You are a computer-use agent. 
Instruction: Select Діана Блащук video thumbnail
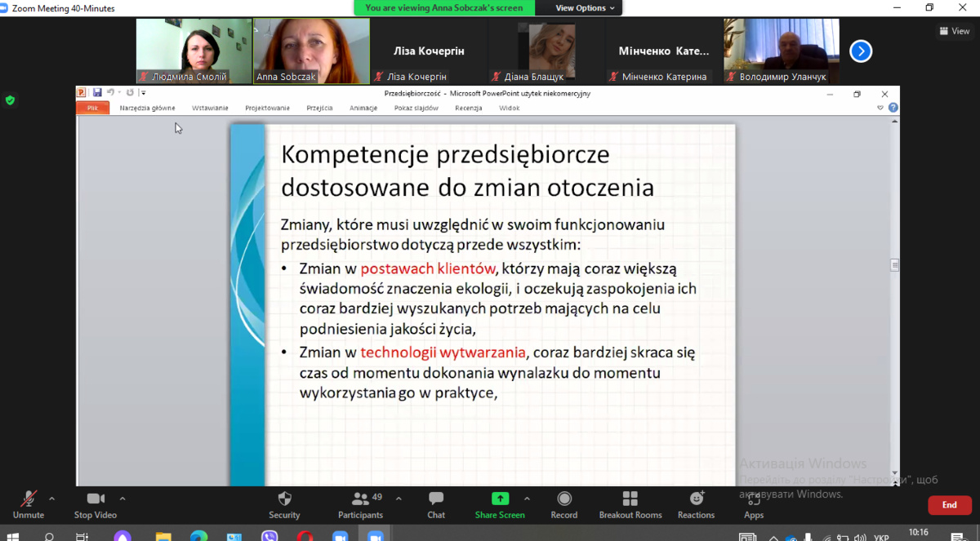pos(546,51)
